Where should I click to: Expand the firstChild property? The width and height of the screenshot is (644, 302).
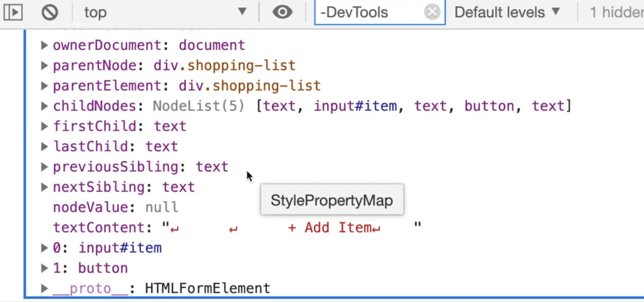point(45,126)
